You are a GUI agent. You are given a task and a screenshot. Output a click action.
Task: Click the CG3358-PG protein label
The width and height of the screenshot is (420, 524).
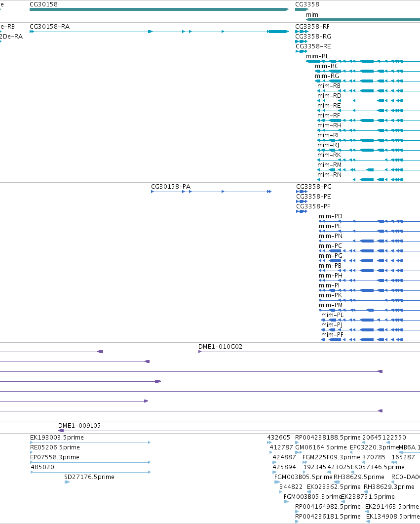314,187
